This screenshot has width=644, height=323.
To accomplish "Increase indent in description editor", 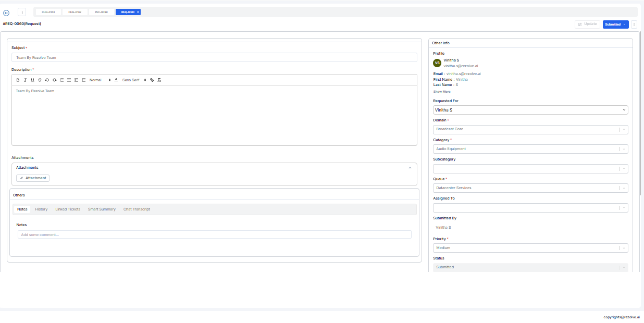I will pos(83,80).
